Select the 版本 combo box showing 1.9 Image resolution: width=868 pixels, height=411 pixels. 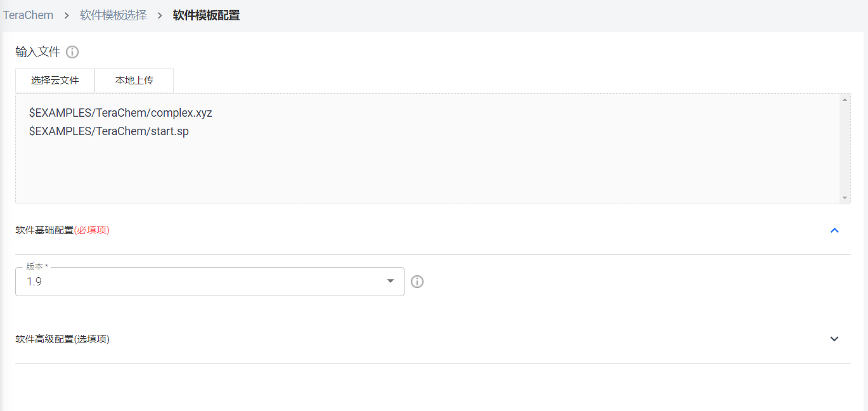[x=210, y=282]
